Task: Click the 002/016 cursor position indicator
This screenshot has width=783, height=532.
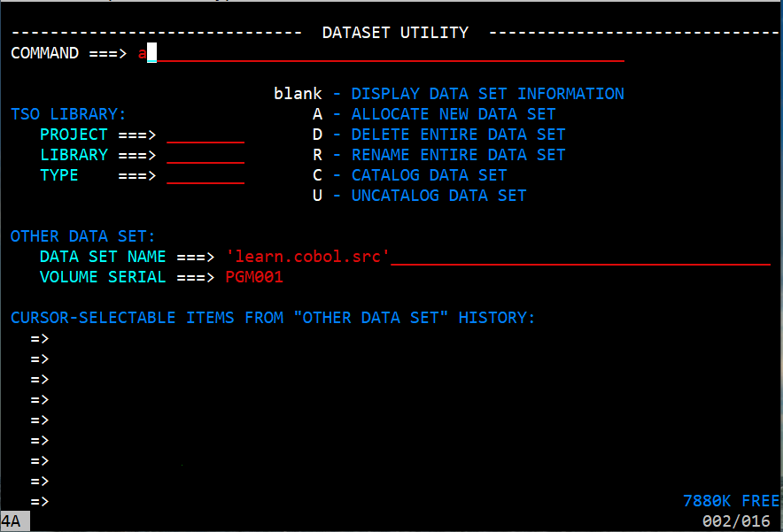Action: tap(735, 521)
